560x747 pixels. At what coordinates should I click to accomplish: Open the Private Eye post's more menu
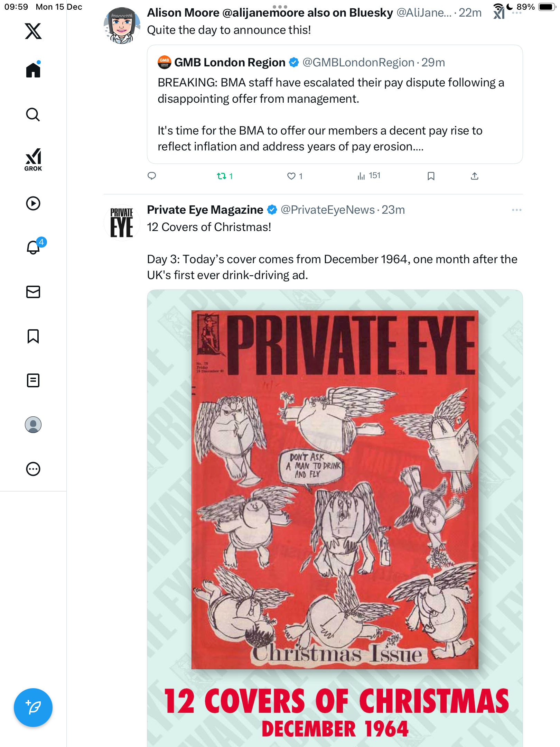[x=516, y=210]
